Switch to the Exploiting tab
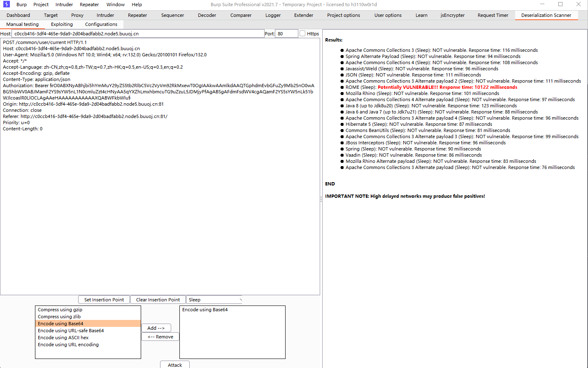This screenshot has width=588, height=368. [x=62, y=24]
